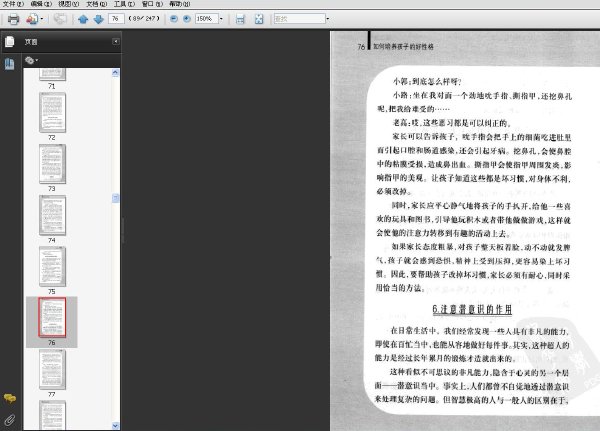Select page 73 thumbnail
Image resolution: width=600 pixels, height=431 pixels.
pos(52,164)
